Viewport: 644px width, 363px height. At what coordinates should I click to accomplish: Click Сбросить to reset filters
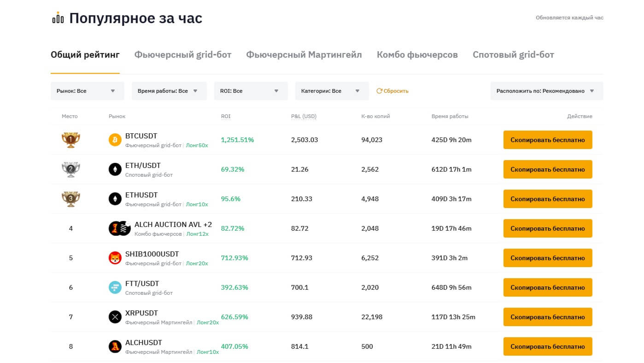coord(392,91)
